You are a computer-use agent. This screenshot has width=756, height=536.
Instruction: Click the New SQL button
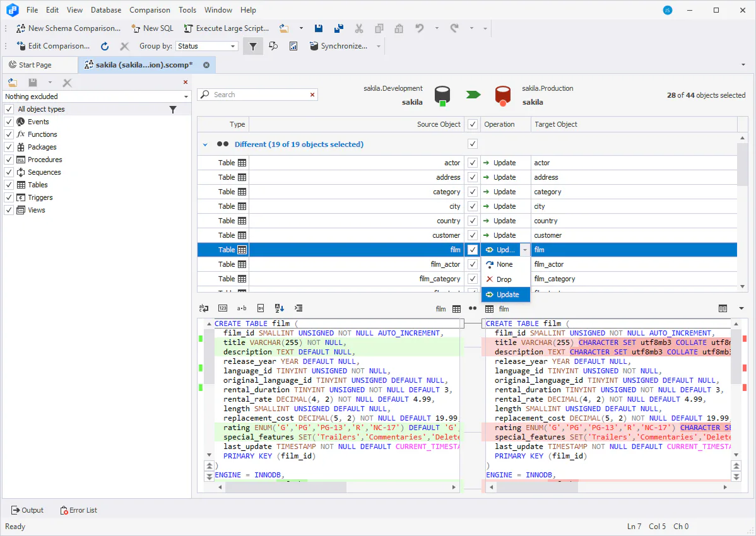152,28
